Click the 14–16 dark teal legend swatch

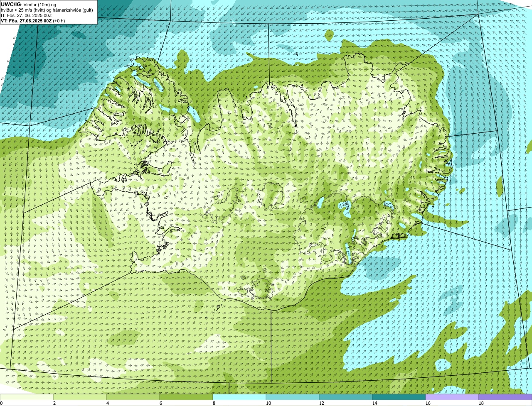point(399,397)
